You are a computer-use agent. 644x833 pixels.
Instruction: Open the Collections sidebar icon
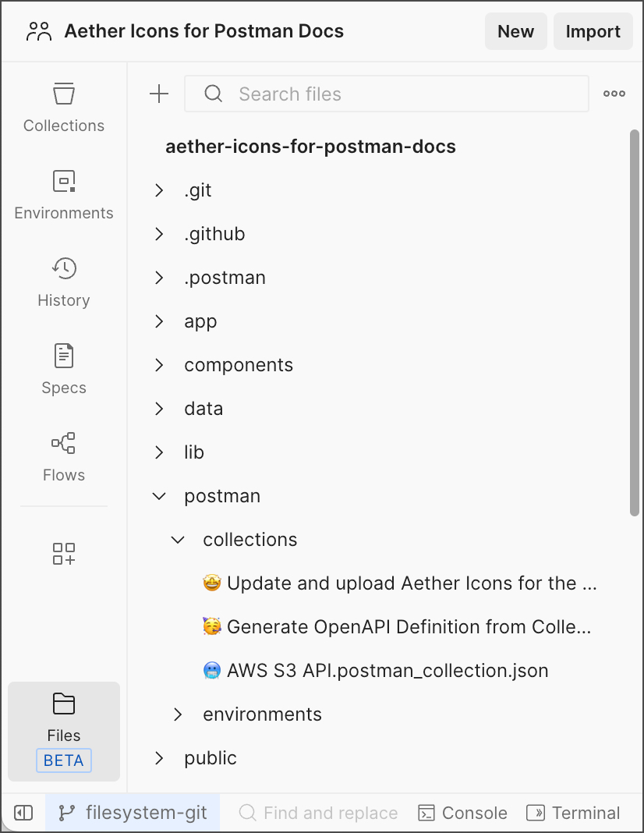63,105
